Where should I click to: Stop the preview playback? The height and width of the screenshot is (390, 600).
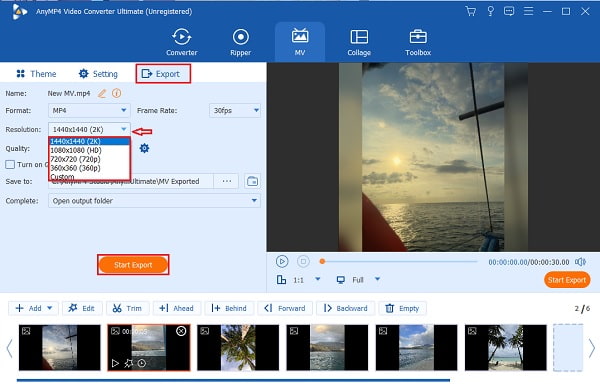303,261
